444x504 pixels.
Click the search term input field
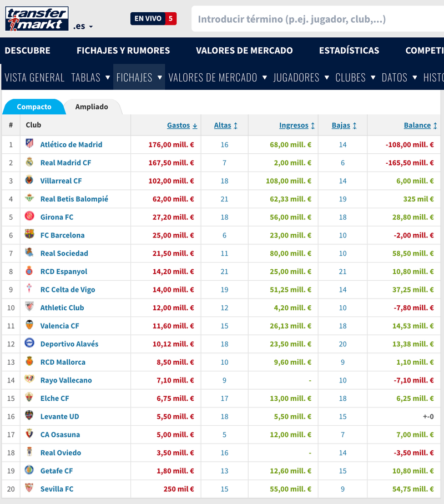click(316, 19)
